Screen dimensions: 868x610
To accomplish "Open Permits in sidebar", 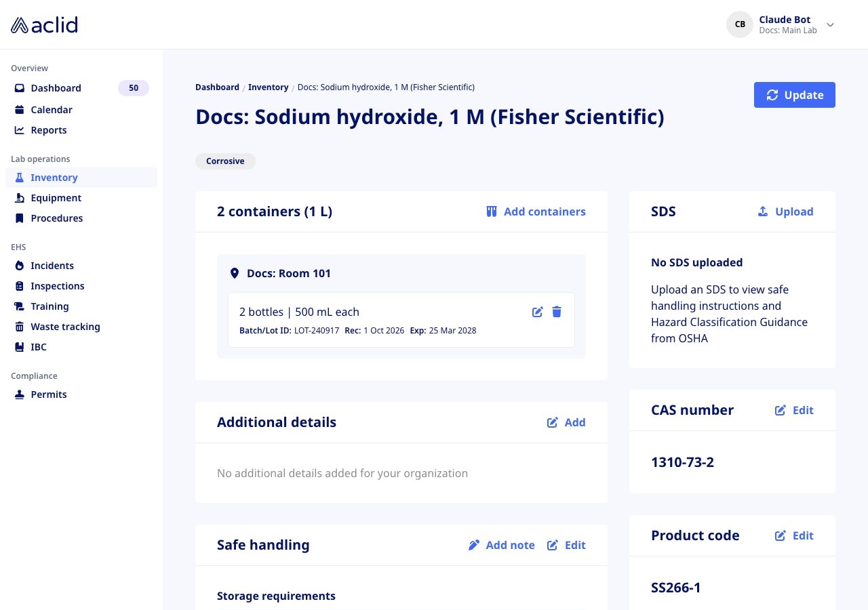I will [81, 394].
